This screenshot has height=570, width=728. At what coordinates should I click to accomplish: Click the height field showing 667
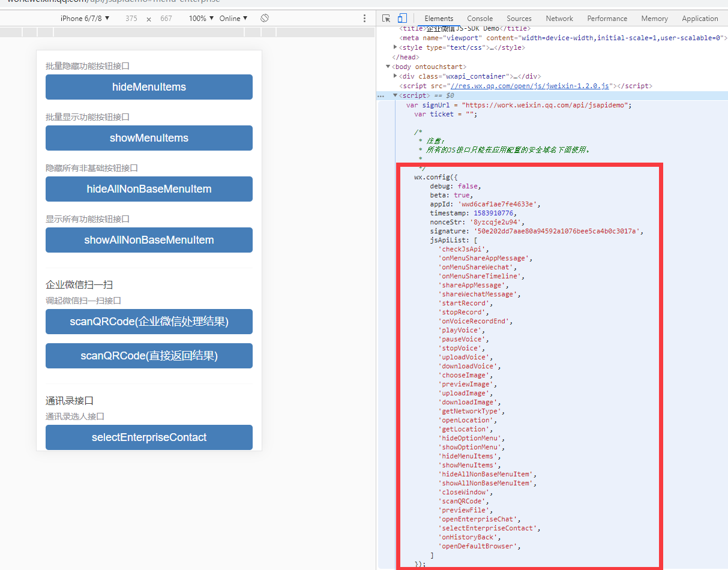166,19
